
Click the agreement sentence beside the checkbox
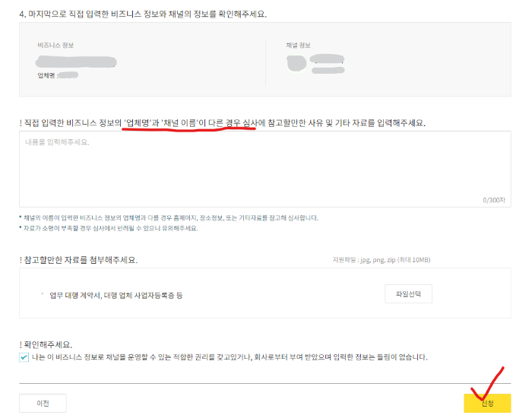click(x=230, y=357)
